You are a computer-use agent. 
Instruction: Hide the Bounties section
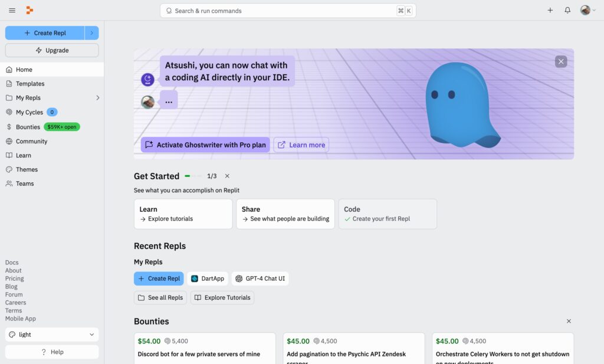pos(569,322)
